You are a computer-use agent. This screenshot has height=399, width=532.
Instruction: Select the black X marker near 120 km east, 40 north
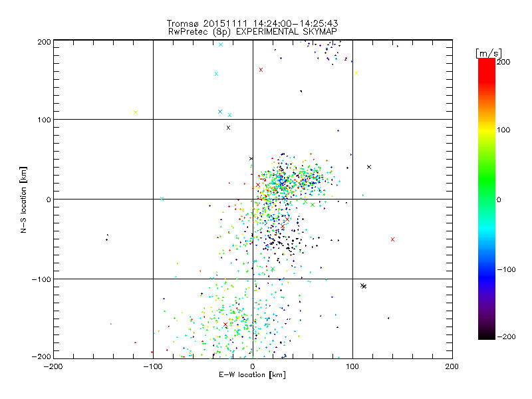(x=369, y=167)
